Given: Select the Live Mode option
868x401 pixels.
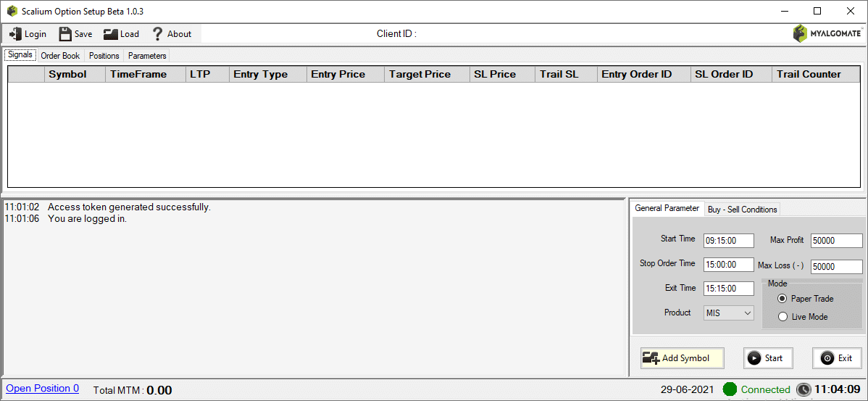Looking at the screenshot, I should 783,317.
